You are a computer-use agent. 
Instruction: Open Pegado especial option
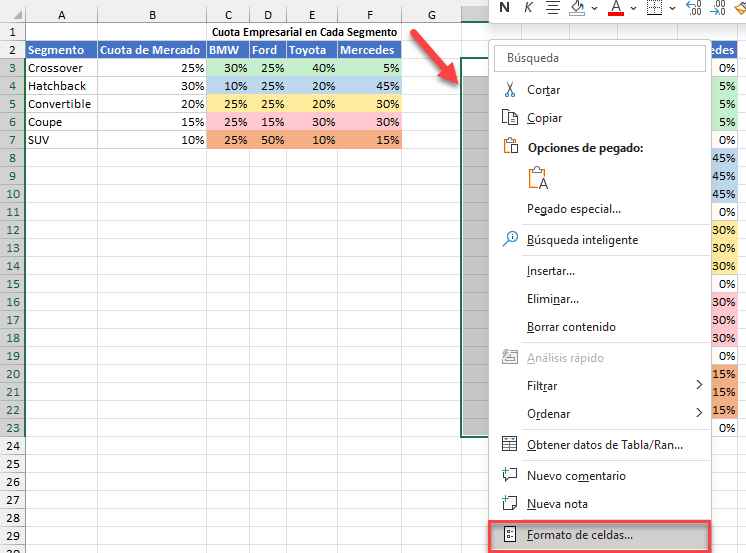point(599,209)
